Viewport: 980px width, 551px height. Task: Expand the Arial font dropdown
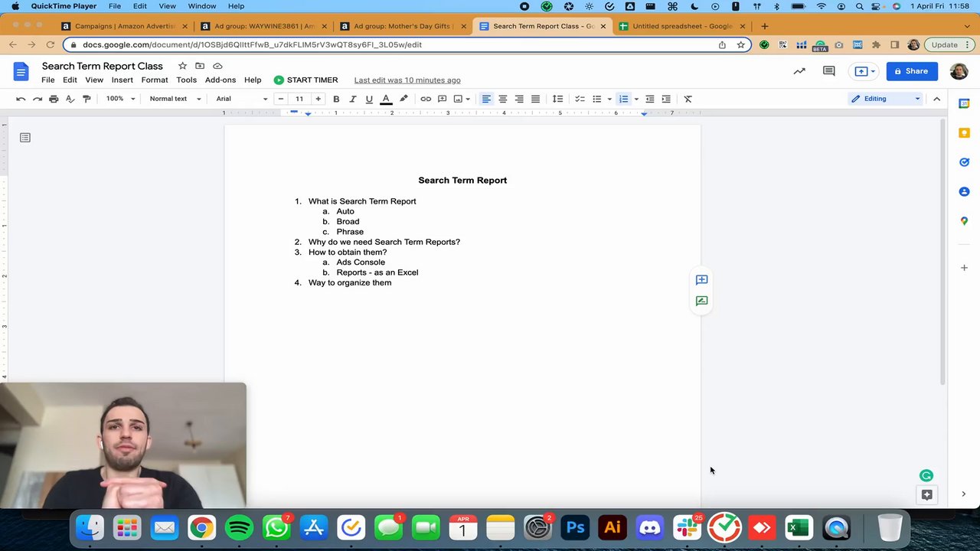[242, 99]
